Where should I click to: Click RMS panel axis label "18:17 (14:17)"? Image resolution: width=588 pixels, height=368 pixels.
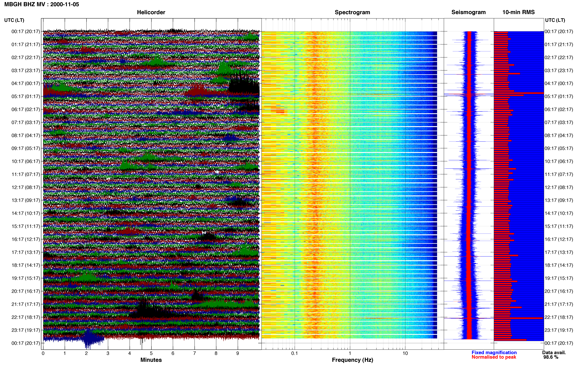point(559,265)
